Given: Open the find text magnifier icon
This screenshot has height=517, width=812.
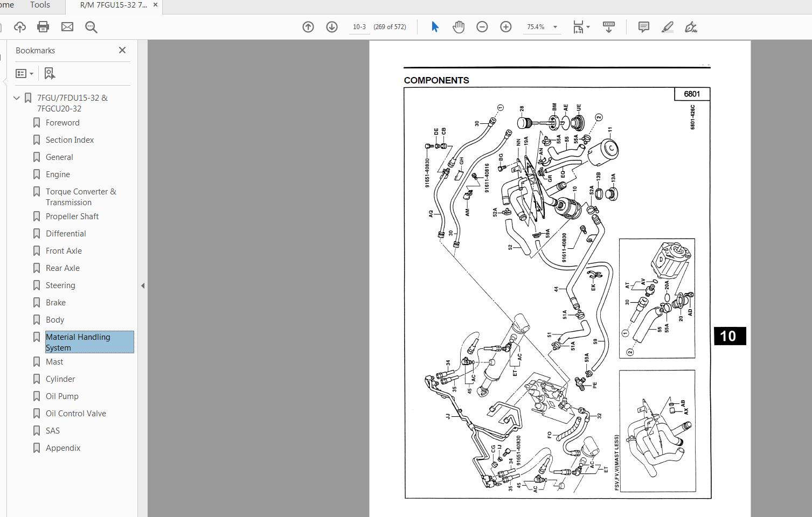Looking at the screenshot, I should tap(91, 27).
